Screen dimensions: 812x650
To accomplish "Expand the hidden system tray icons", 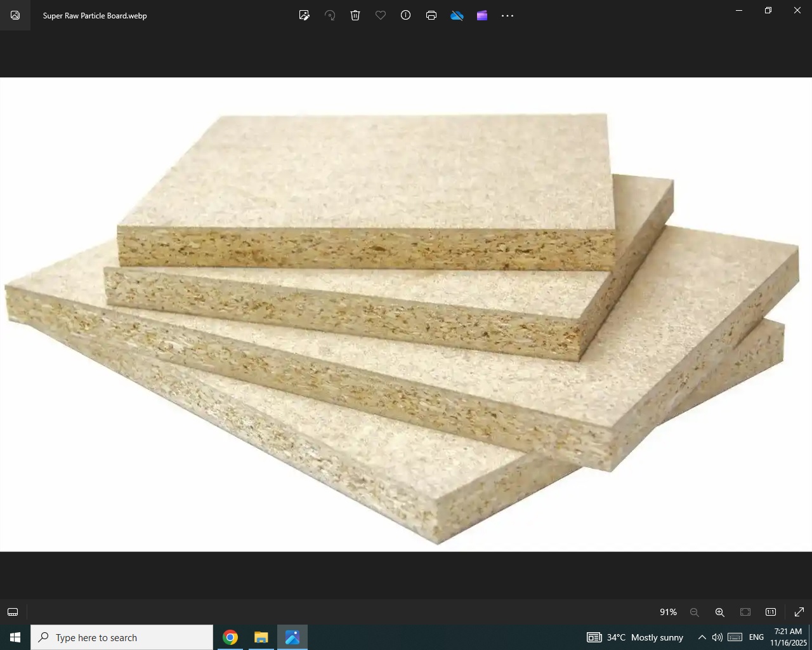I will point(702,637).
